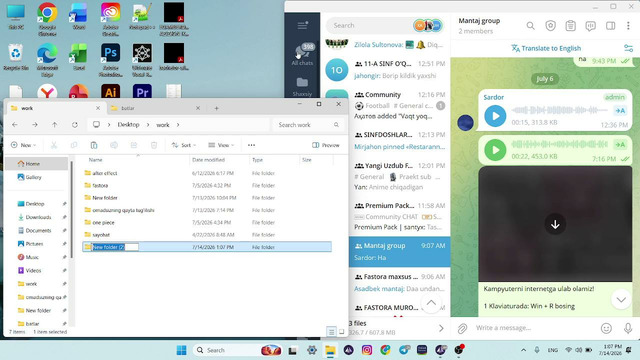
Task: Click Desktop in address breadcrumb
Action: click(x=128, y=125)
